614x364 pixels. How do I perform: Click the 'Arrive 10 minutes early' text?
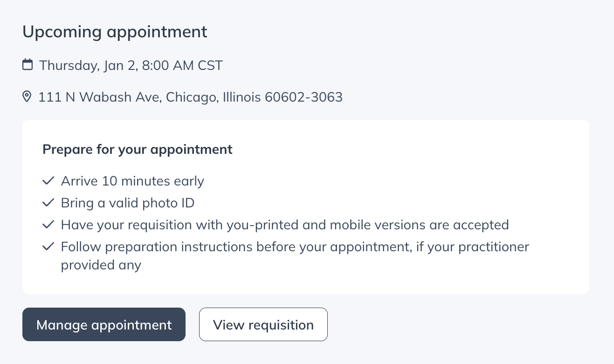(x=132, y=181)
